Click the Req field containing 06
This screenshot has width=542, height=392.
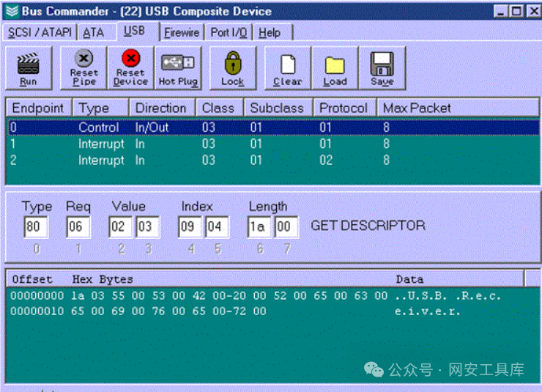coord(76,227)
